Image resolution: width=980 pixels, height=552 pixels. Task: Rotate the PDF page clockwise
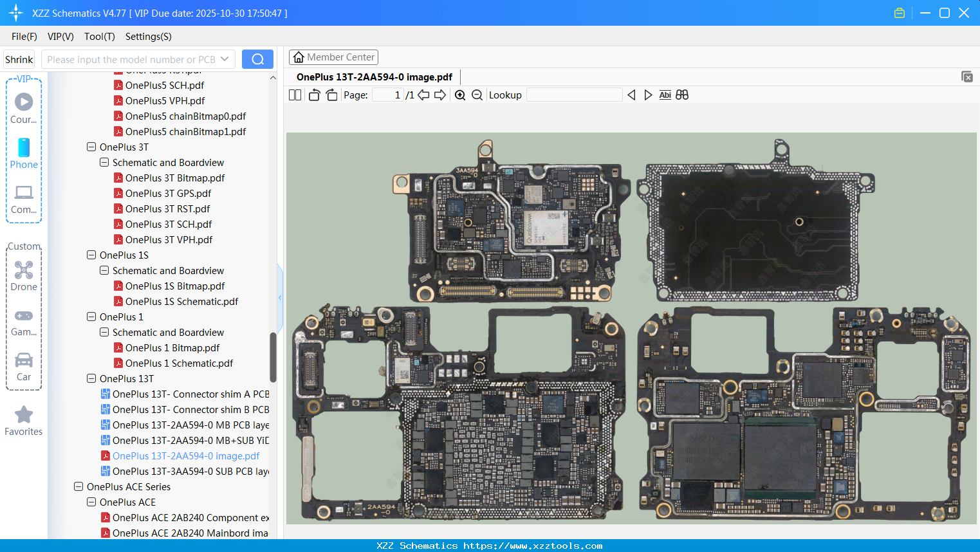(331, 94)
